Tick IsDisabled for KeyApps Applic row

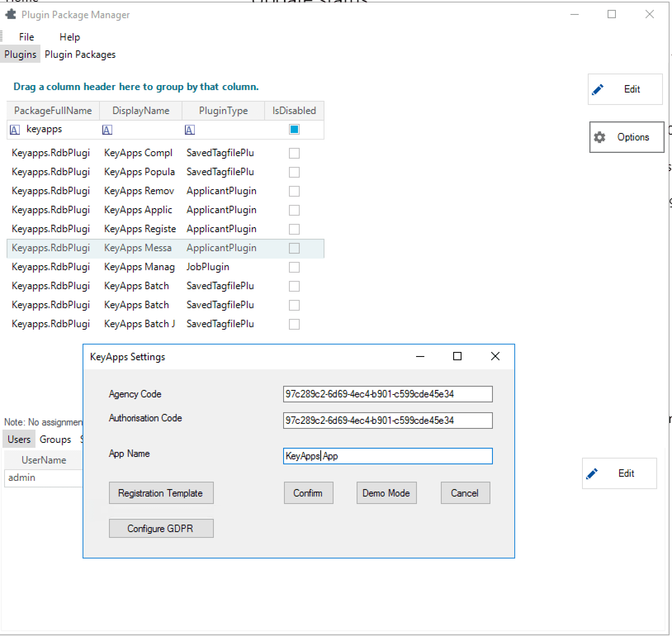click(294, 210)
